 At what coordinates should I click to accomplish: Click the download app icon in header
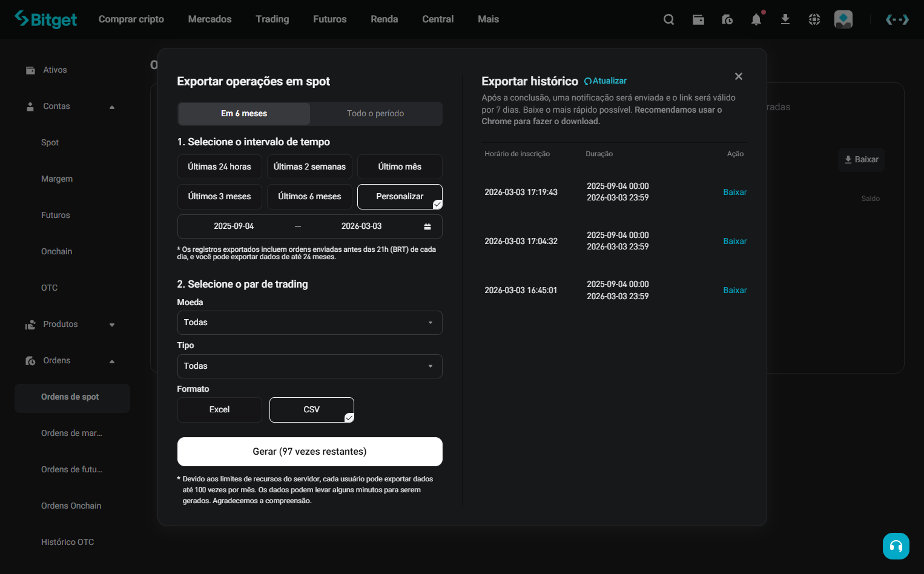click(x=785, y=19)
